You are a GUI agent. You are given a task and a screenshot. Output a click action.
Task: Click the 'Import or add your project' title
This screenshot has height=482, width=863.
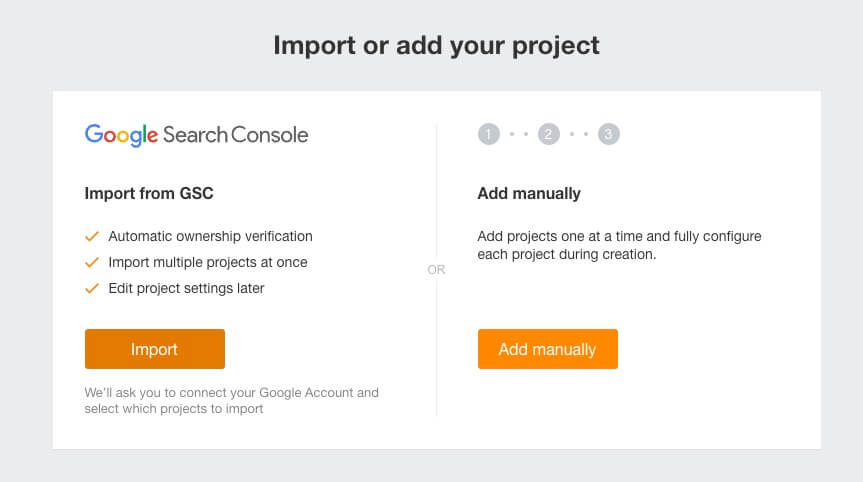coord(436,46)
